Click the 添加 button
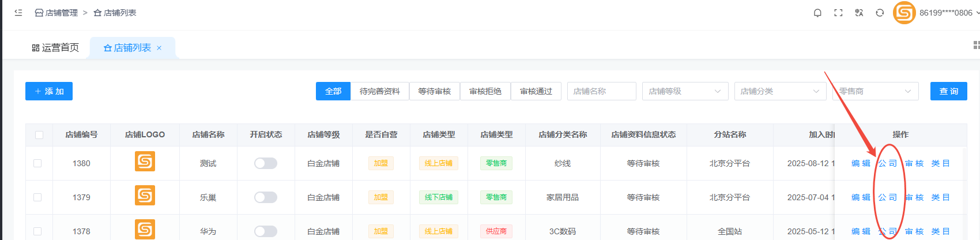The image size is (980, 240). click(x=49, y=91)
